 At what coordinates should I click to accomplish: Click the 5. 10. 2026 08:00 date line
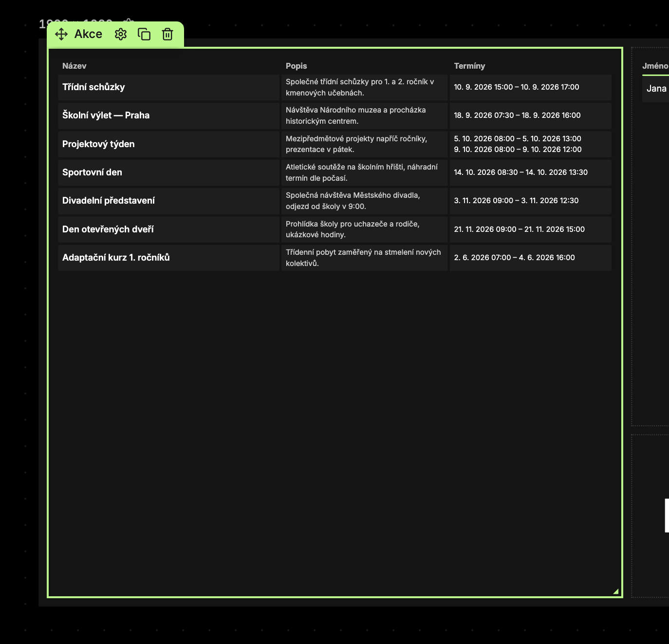point(518,139)
